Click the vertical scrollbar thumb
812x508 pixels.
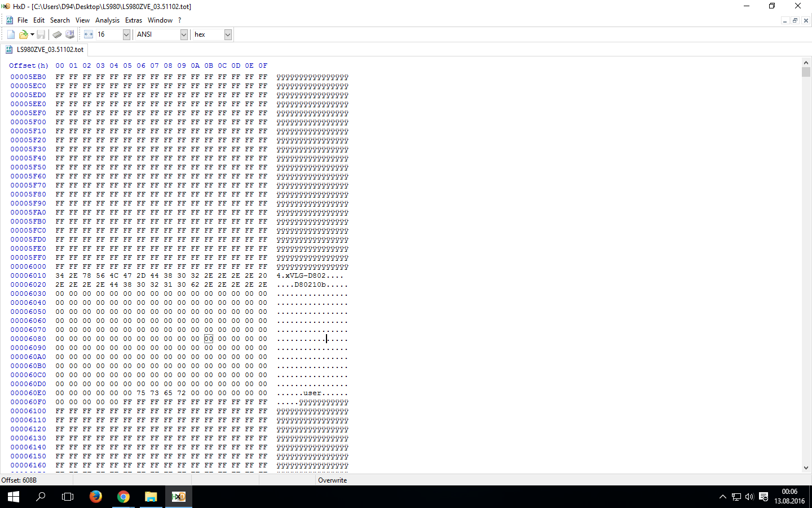(806, 72)
